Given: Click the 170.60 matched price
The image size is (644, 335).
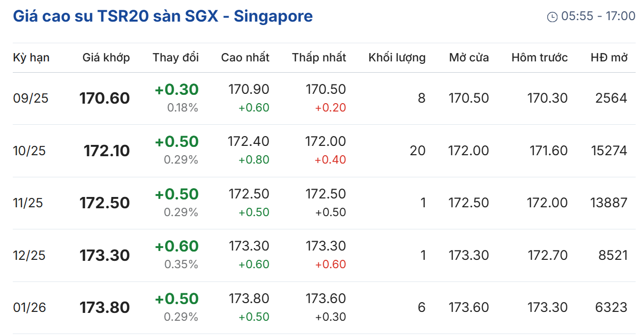Looking at the screenshot, I should coord(105,98).
